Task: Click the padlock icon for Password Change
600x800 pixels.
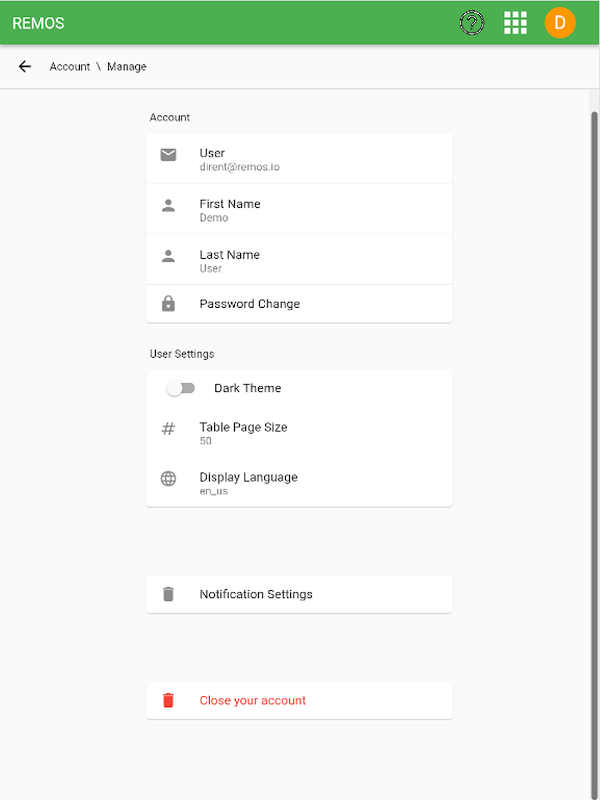Action: coord(168,304)
